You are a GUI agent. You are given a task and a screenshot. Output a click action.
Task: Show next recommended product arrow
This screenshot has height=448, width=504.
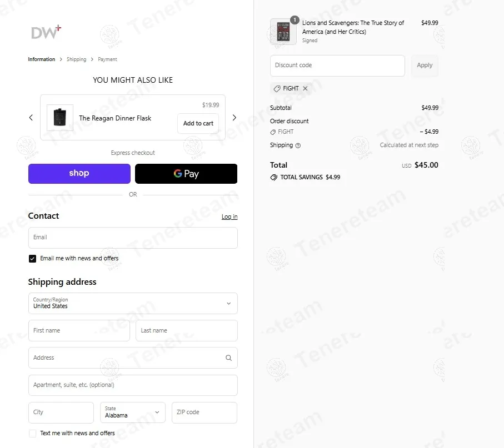[234, 118]
